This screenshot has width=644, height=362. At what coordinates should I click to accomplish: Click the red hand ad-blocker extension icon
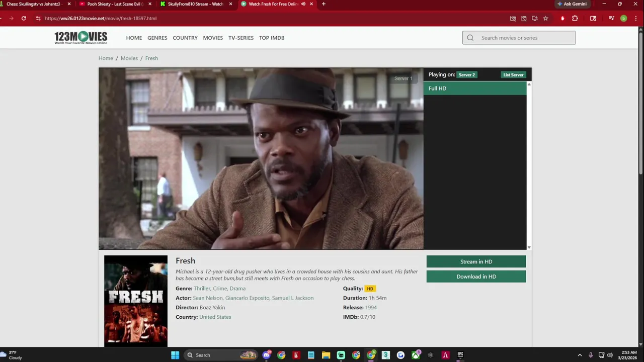[x=562, y=19]
